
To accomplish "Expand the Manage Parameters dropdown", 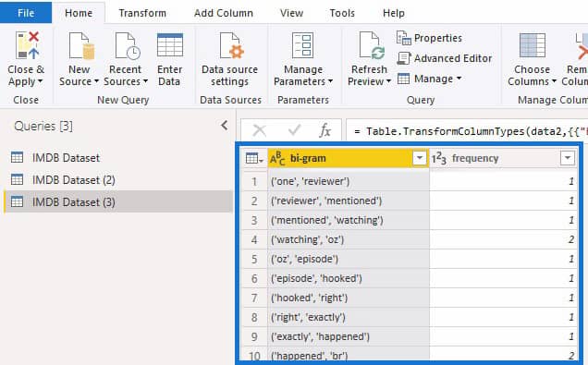I will (330, 81).
